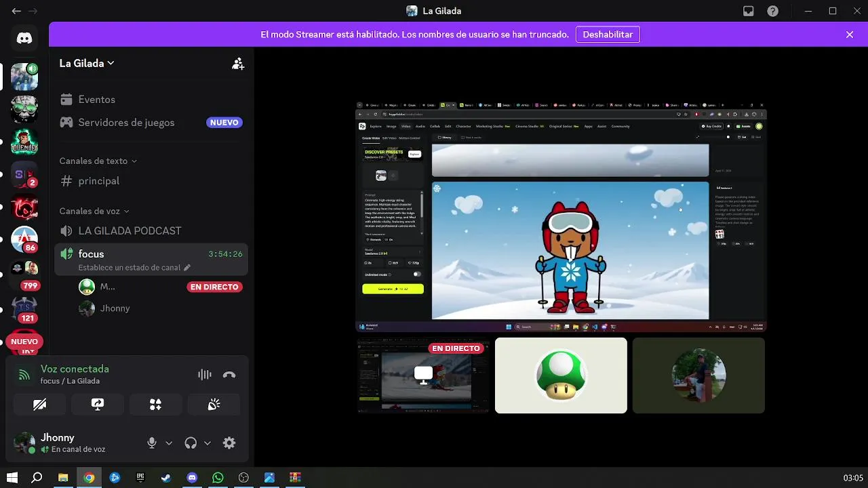The height and width of the screenshot is (488, 868).
Task: Open the Activities launcher button
Action: 155,405
